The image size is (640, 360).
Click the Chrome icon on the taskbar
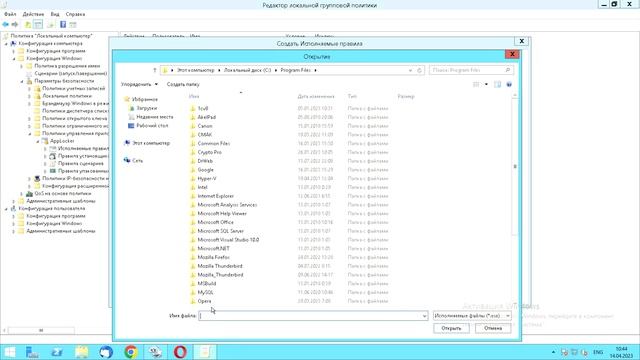(x=131, y=352)
